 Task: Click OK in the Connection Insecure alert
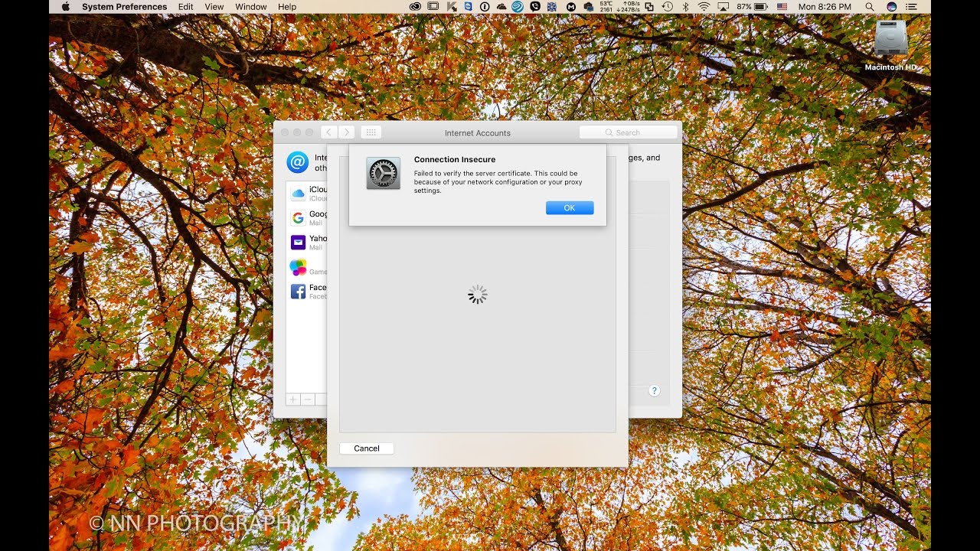570,208
